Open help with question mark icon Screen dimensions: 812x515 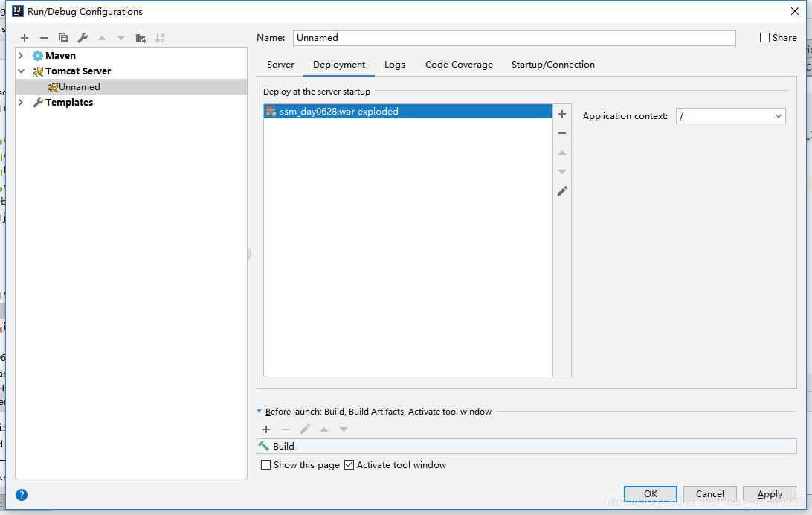[x=22, y=495]
